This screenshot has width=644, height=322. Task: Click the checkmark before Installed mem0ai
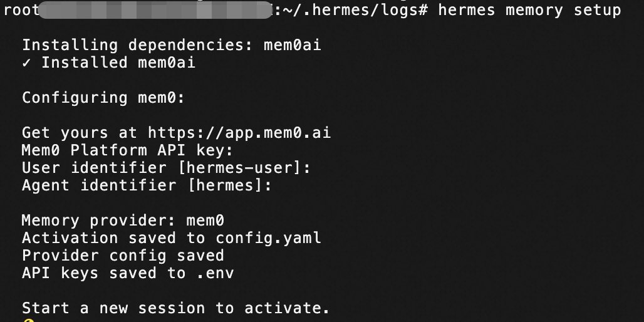pos(27,63)
